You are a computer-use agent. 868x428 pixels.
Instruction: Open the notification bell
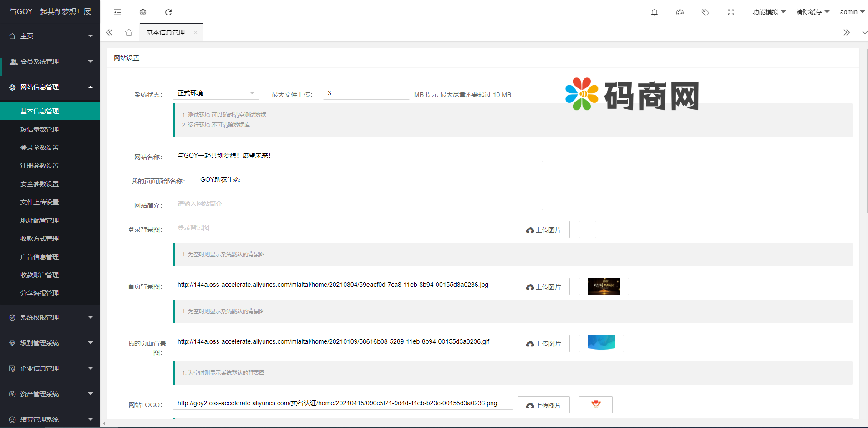point(654,12)
